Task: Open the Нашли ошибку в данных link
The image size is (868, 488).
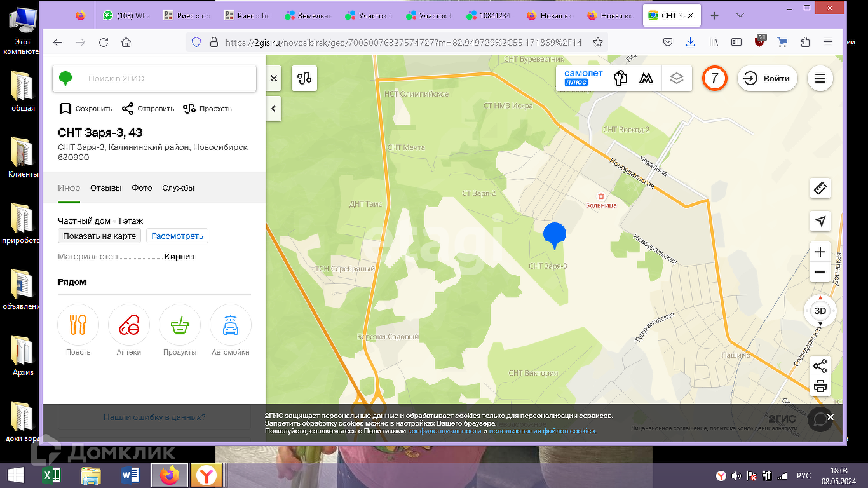Action: pos(154,417)
